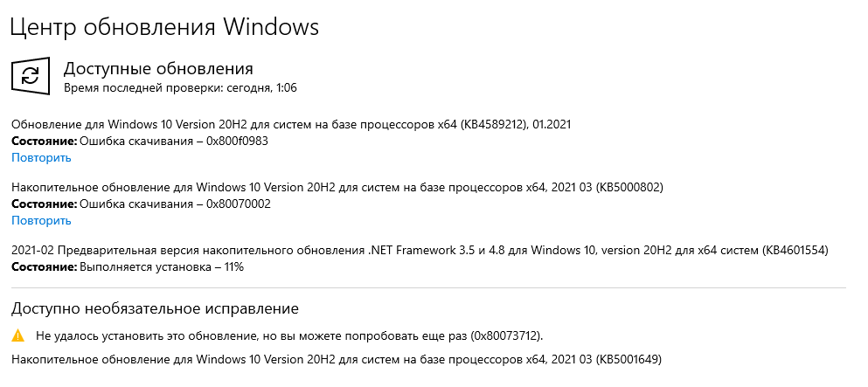Click the "Центр обновления Windows" page title
The image size is (868, 387).
pos(163,27)
